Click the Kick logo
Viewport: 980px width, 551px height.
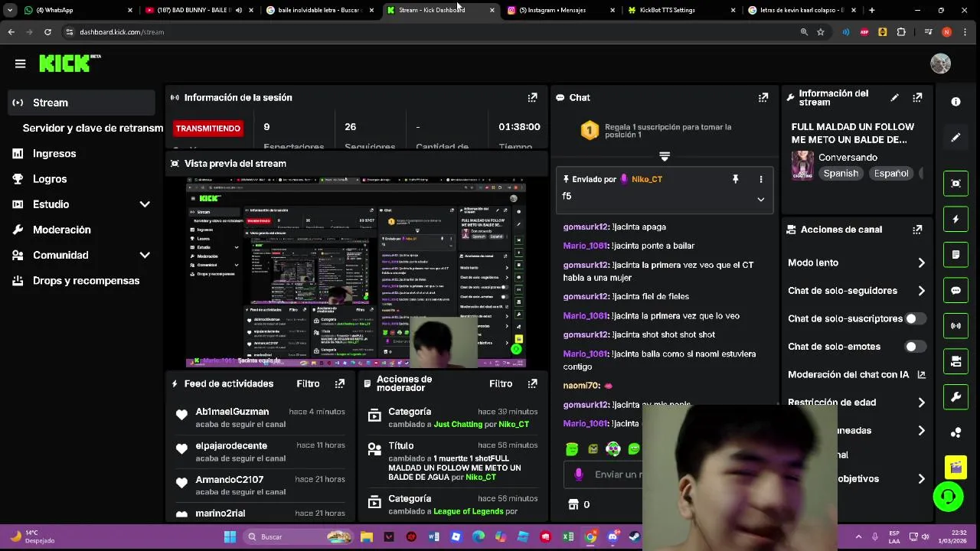pyautogui.click(x=70, y=64)
